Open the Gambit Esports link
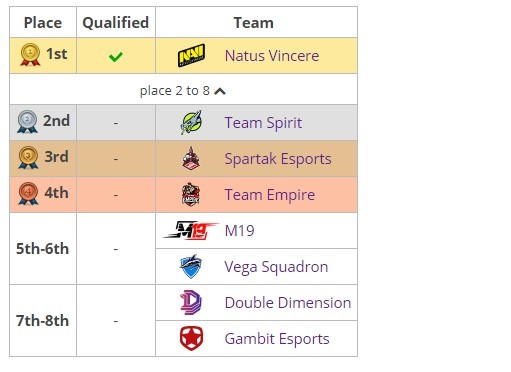 277,339
